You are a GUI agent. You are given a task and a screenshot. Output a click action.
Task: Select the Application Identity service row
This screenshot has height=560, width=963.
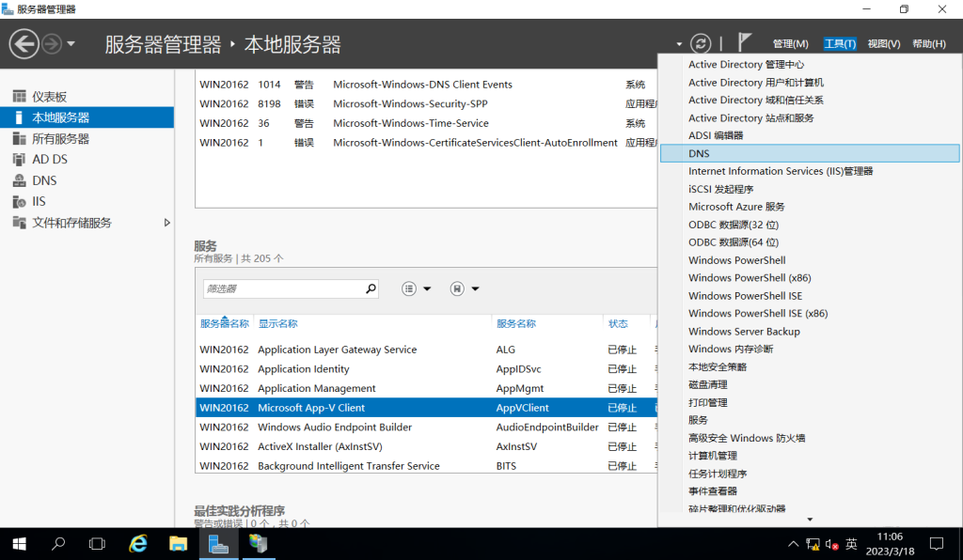(426, 369)
